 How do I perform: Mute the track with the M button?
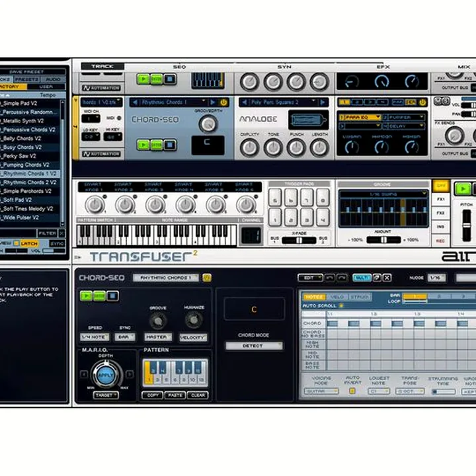(437, 100)
